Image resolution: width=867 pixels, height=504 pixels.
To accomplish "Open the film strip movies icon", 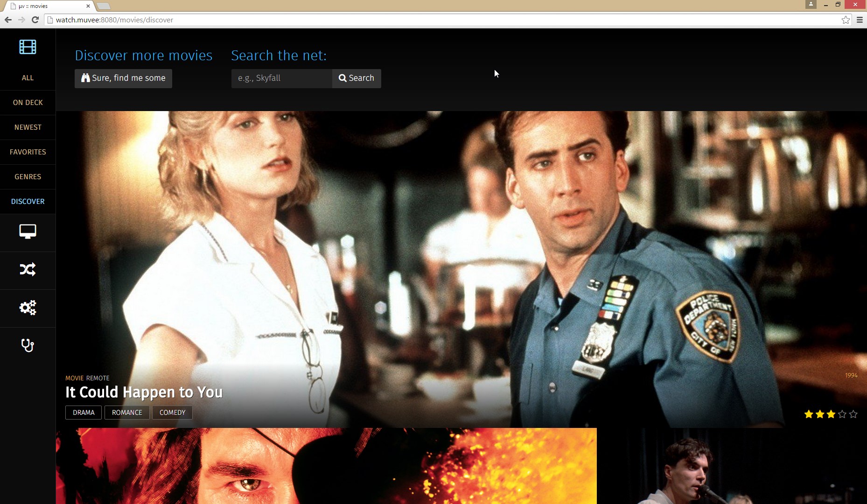I will 28,47.
